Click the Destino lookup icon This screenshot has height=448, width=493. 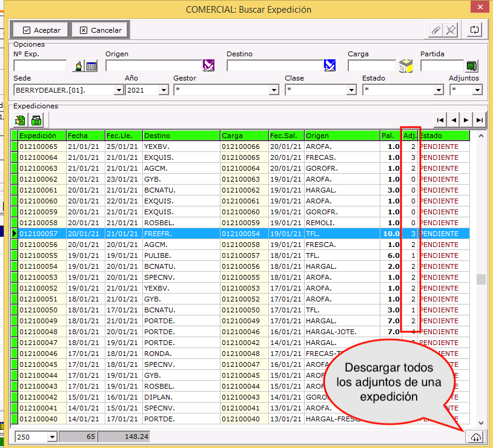[329, 65]
